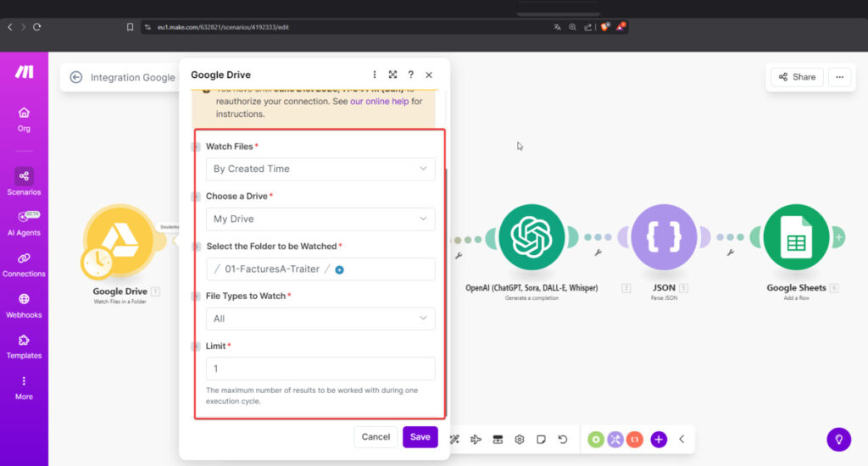This screenshot has width=868, height=466.
Task: Toggle map mode for Watch Files
Action: (196, 147)
